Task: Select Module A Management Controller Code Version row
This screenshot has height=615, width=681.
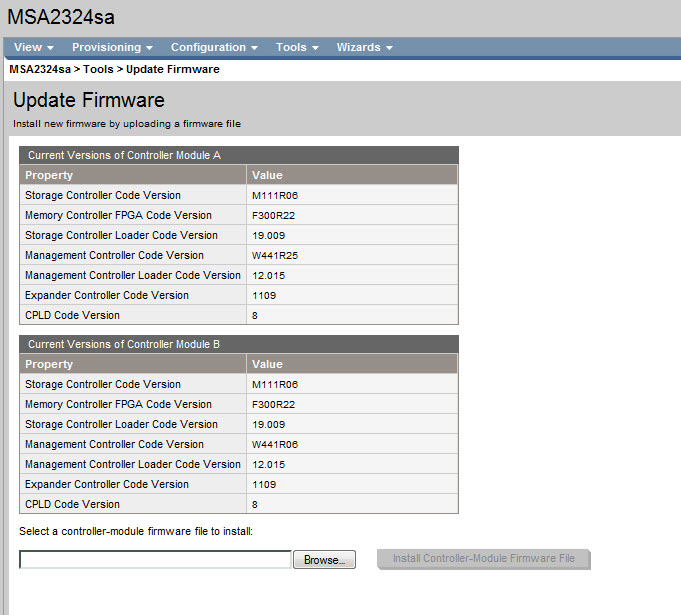Action: 239,255
